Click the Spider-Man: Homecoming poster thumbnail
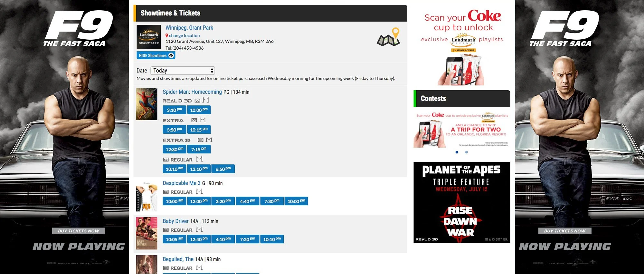 point(147,104)
